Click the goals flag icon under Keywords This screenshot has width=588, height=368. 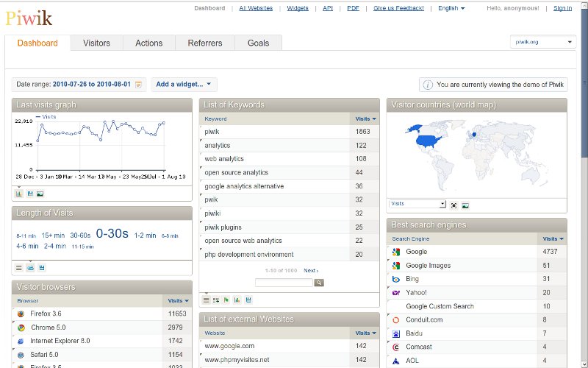pos(226,300)
